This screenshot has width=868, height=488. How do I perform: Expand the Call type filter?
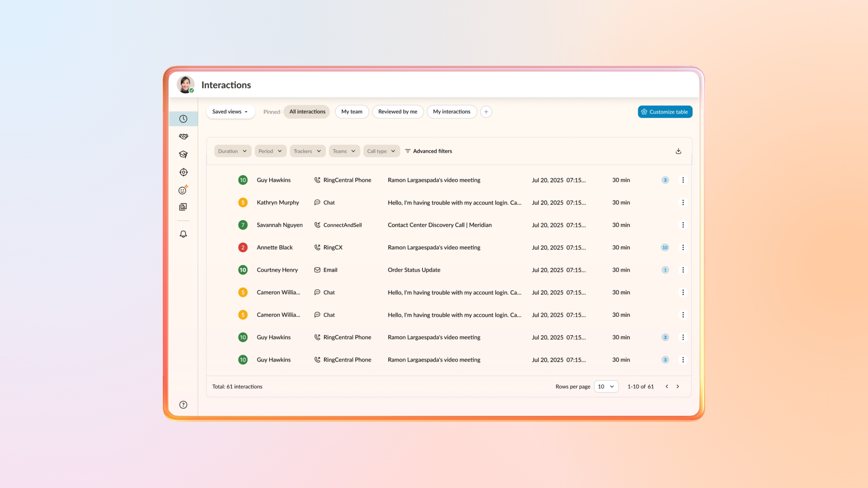381,151
